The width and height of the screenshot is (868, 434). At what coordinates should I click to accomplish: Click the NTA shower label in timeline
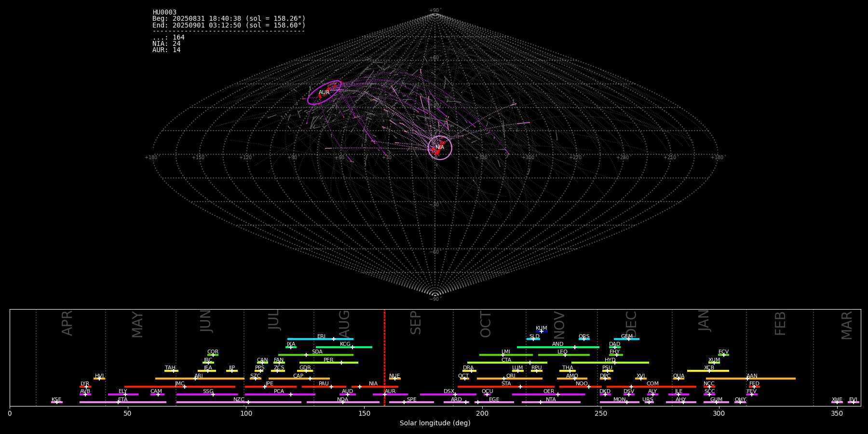click(x=551, y=400)
